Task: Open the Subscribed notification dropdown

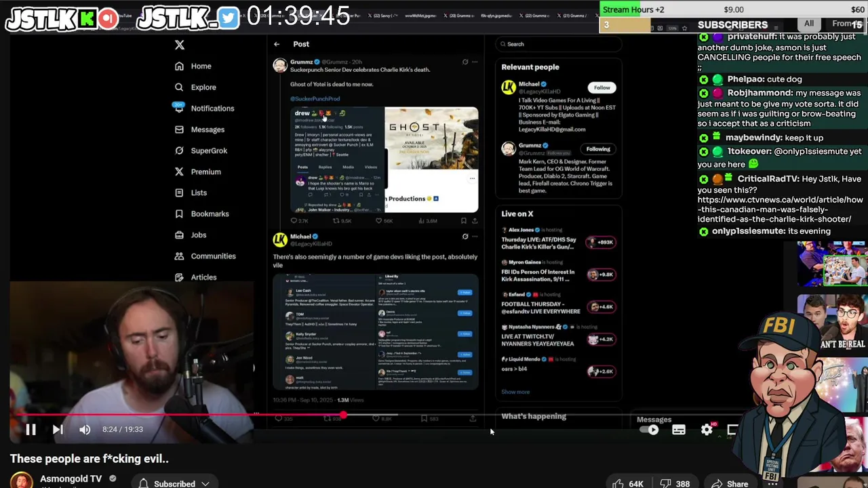Action: [x=174, y=483]
